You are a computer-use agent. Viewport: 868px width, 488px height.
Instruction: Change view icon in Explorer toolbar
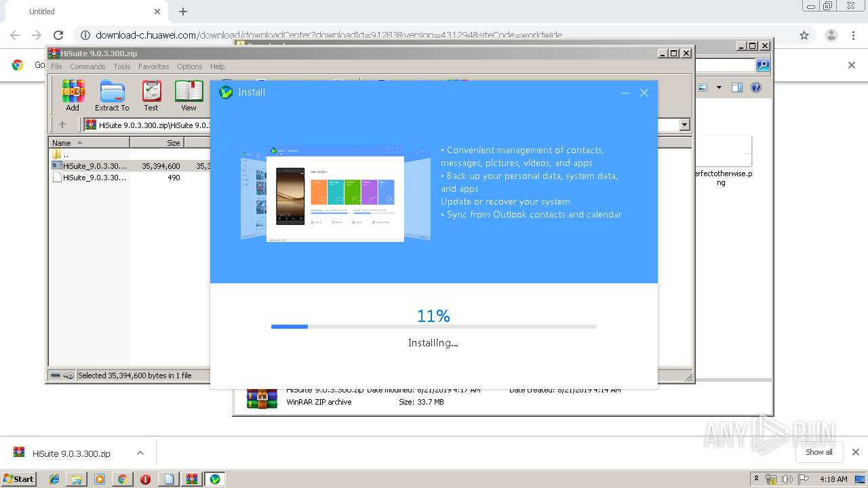point(703,87)
